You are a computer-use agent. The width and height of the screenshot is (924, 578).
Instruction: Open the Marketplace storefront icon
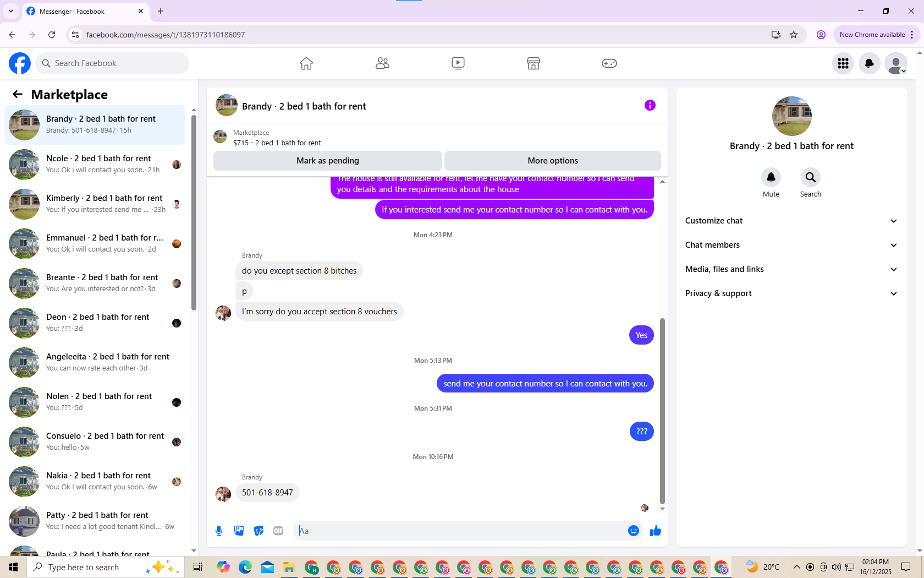(x=533, y=63)
